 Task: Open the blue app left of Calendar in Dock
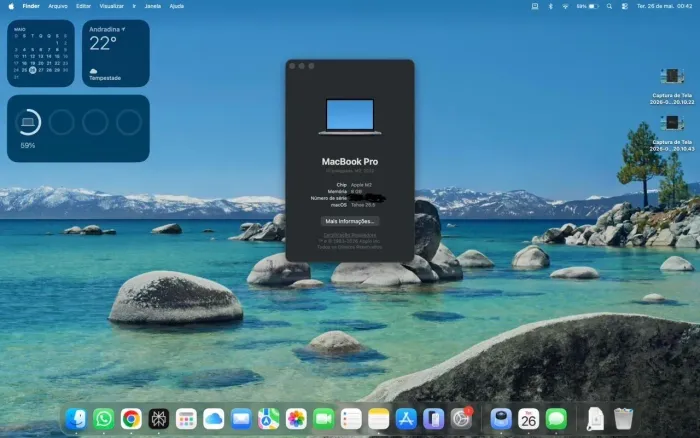[501, 419]
